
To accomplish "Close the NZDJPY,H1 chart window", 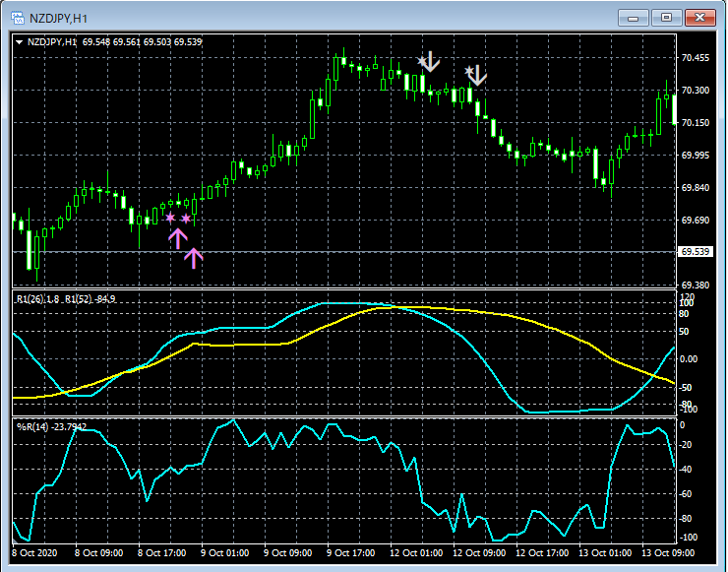I will click(x=699, y=18).
